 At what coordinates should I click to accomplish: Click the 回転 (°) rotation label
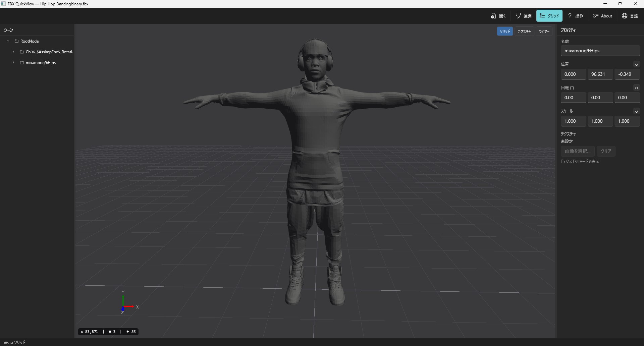point(568,88)
